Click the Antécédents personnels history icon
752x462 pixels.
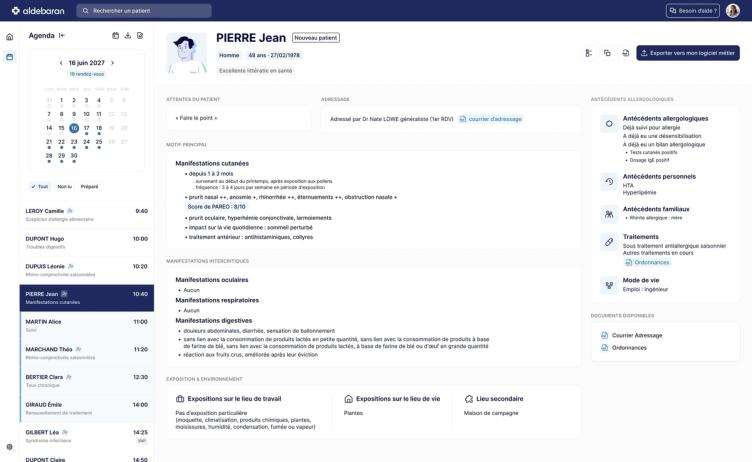pyautogui.click(x=609, y=181)
